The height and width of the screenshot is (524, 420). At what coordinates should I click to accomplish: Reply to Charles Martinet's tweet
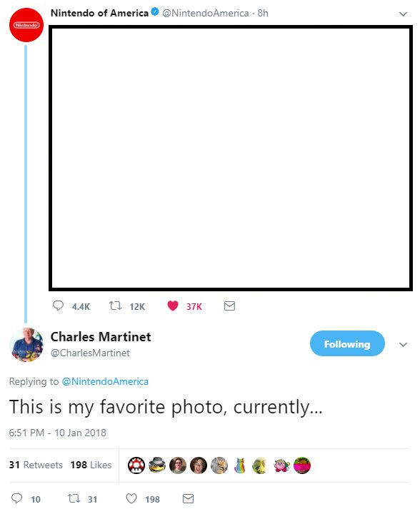[16, 498]
